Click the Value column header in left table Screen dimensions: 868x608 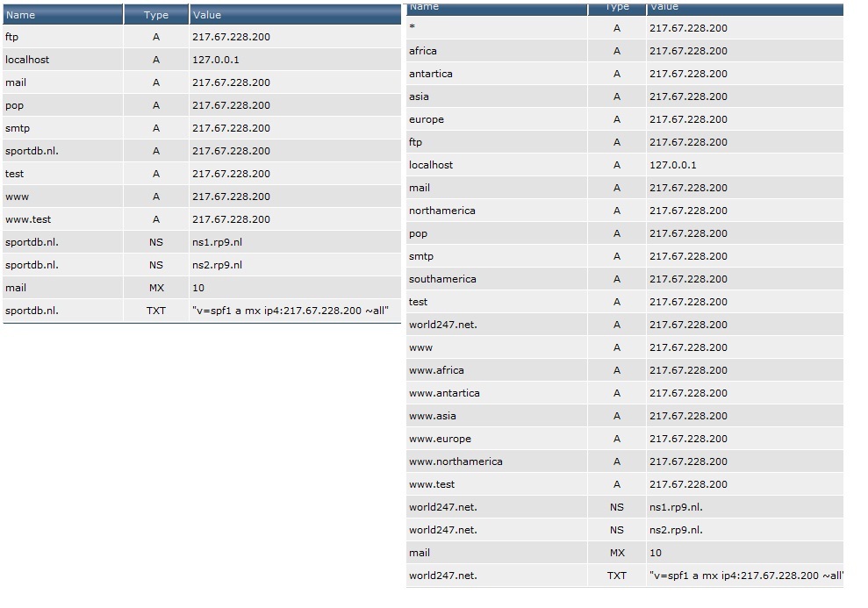(x=295, y=15)
